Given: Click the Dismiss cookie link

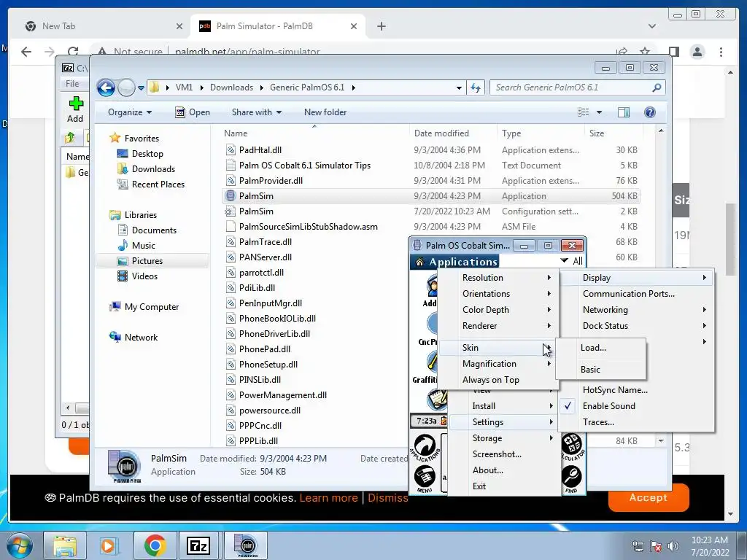Looking at the screenshot, I should point(388,498).
